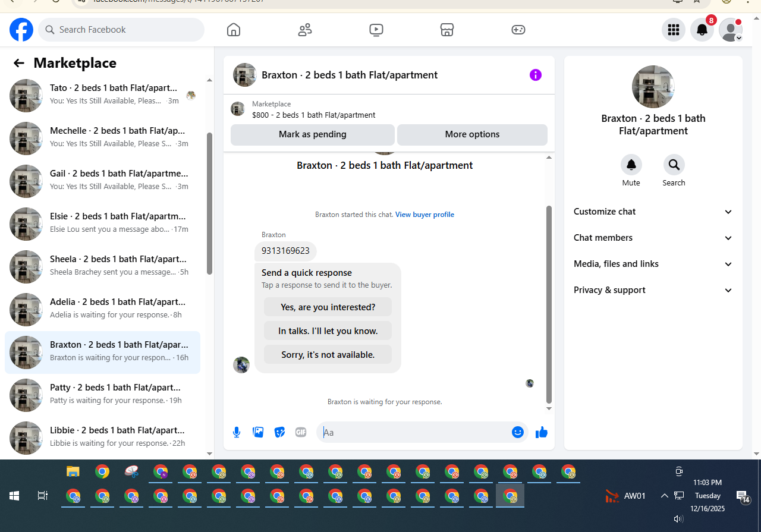
Task: Focus the Search Facebook field
Action: pos(121,30)
